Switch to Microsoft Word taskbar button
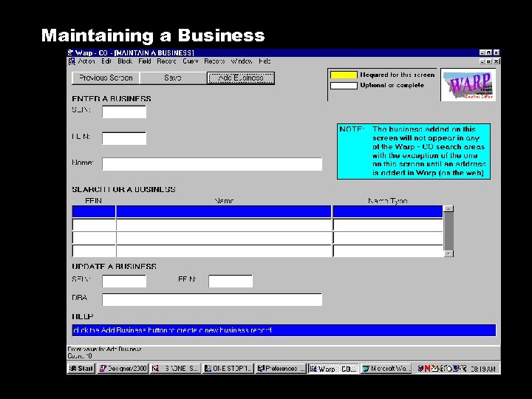 [x=386, y=369]
